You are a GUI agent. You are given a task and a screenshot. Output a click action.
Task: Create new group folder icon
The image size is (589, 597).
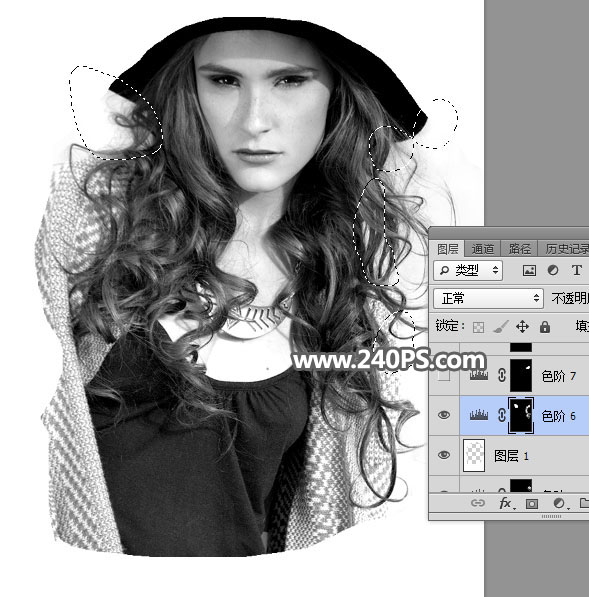pyautogui.click(x=584, y=503)
